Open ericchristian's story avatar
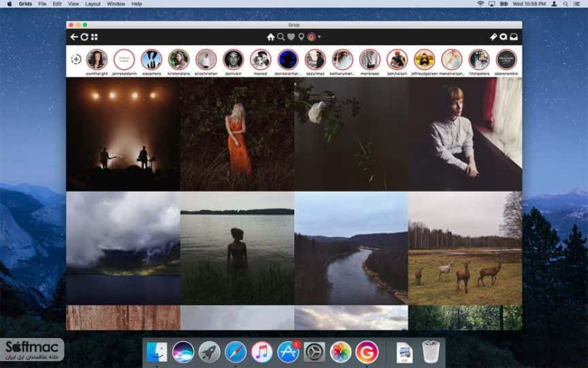This screenshot has height=368, width=588. pyautogui.click(x=206, y=59)
